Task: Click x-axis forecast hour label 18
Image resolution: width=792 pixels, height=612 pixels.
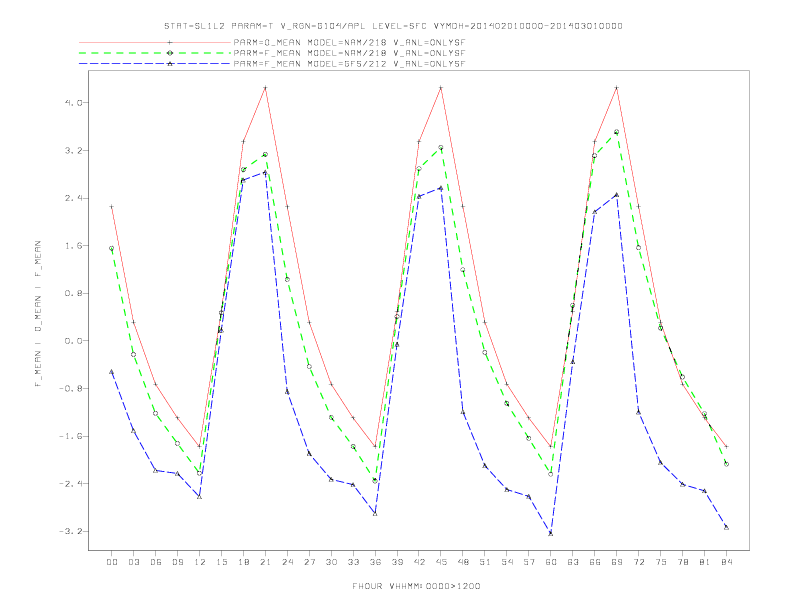Action: [x=243, y=562]
